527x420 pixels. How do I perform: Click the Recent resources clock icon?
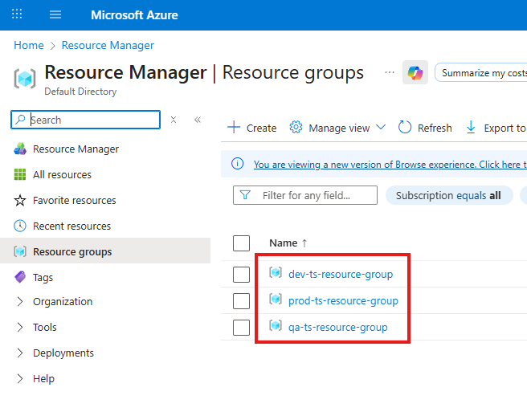click(20, 226)
